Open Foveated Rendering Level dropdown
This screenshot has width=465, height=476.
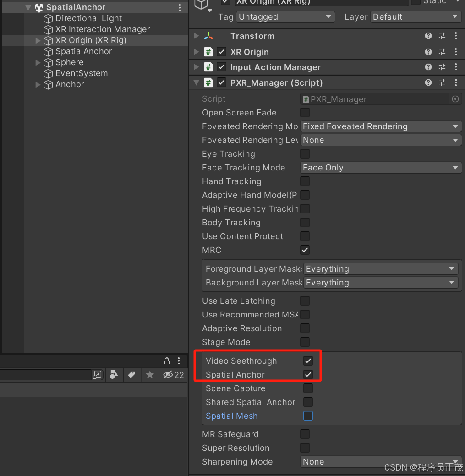point(381,140)
